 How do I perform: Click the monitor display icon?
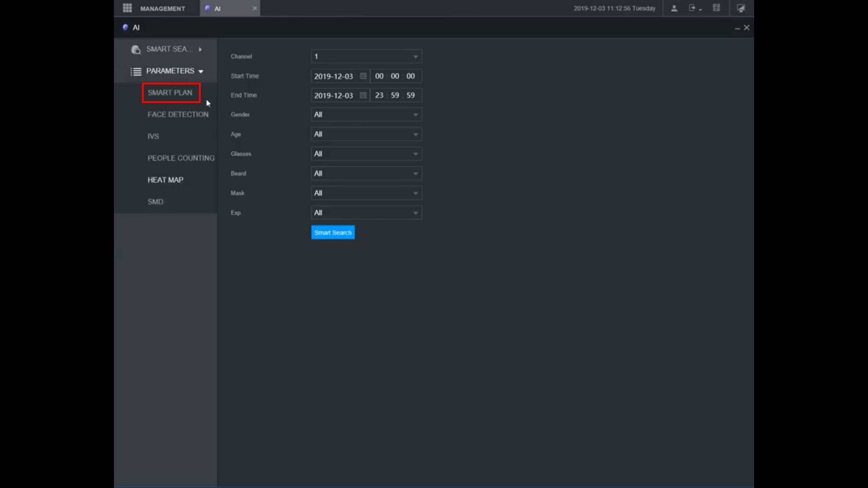(741, 8)
